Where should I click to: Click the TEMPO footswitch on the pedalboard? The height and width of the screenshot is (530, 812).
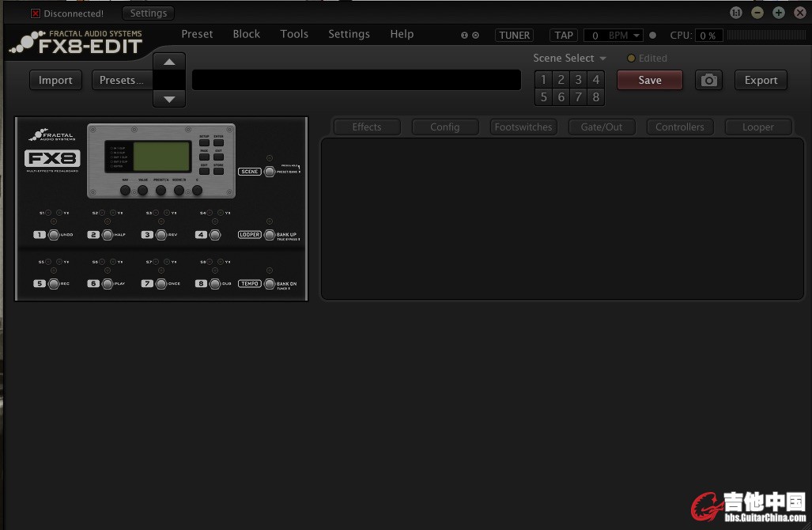(270, 283)
